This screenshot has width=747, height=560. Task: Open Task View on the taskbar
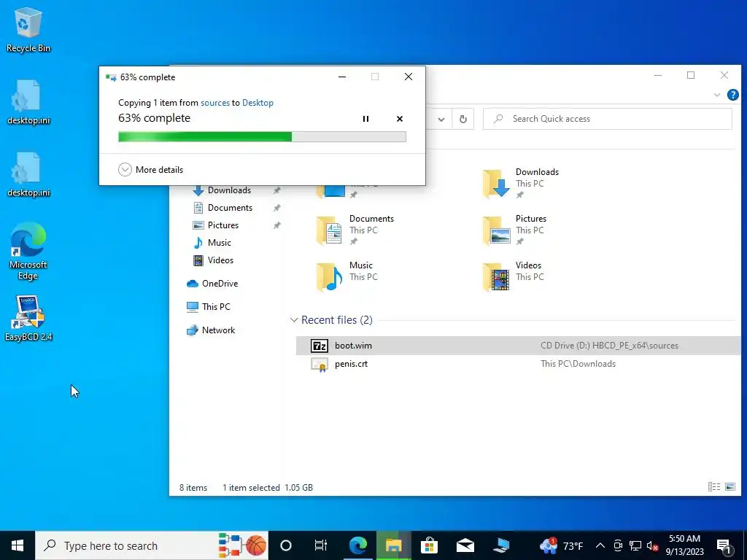(x=321, y=545)
